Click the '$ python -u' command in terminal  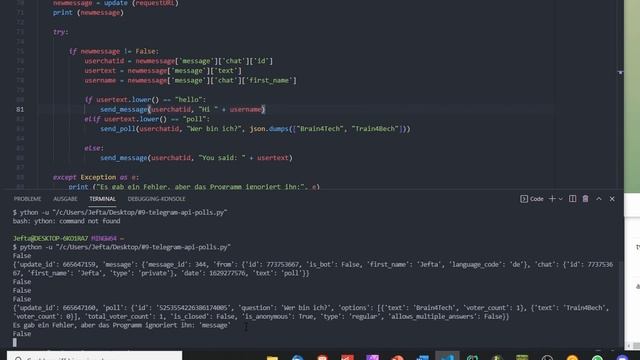coord(122,247)
